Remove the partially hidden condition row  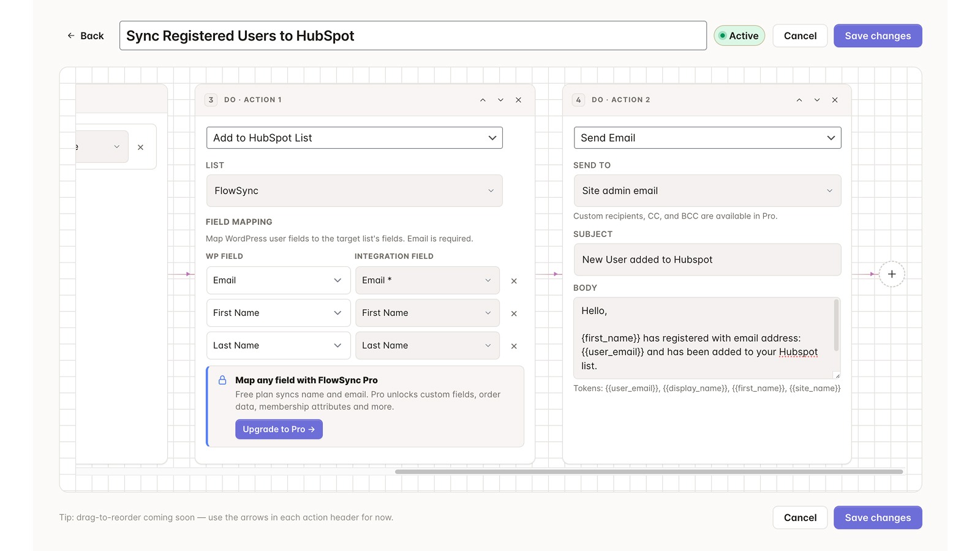(x=140, y=148)
